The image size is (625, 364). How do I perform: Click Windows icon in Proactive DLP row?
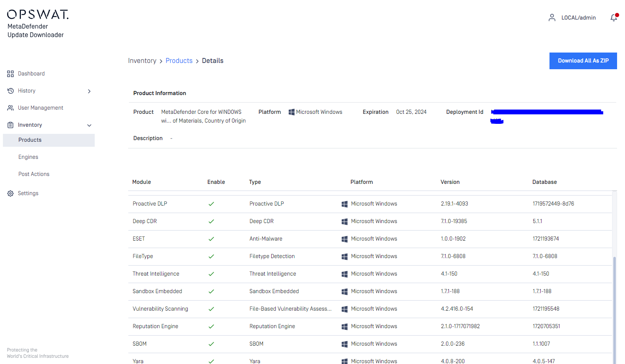point(345,204)
